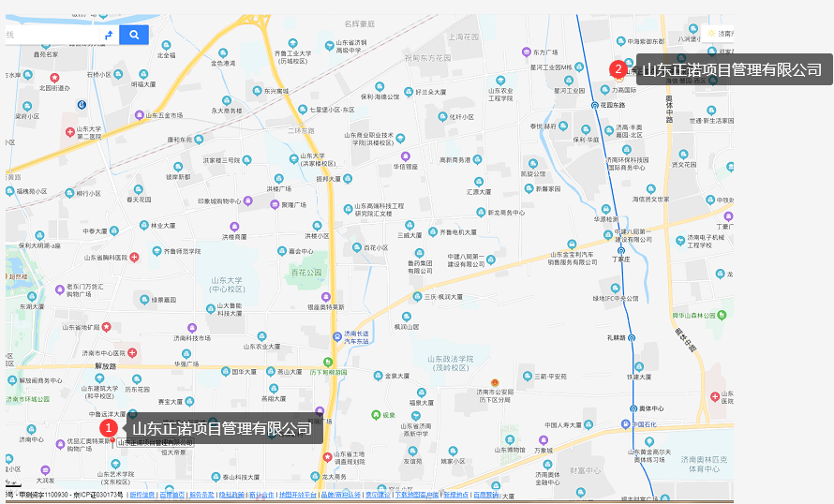The width and height of the screenshot is (834, 504).
Task: Open the 地图开放平台 footer link
Action: click(x=298, y=495)
